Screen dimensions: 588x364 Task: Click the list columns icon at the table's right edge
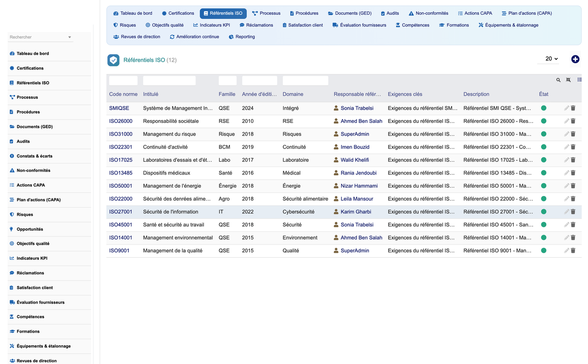point(580,80)
